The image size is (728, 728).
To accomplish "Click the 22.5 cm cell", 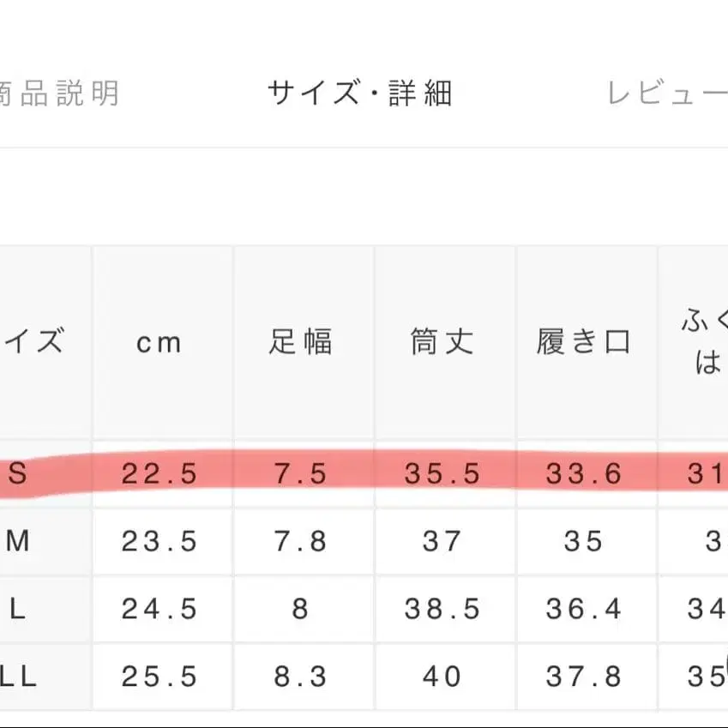I will [160, 473].
